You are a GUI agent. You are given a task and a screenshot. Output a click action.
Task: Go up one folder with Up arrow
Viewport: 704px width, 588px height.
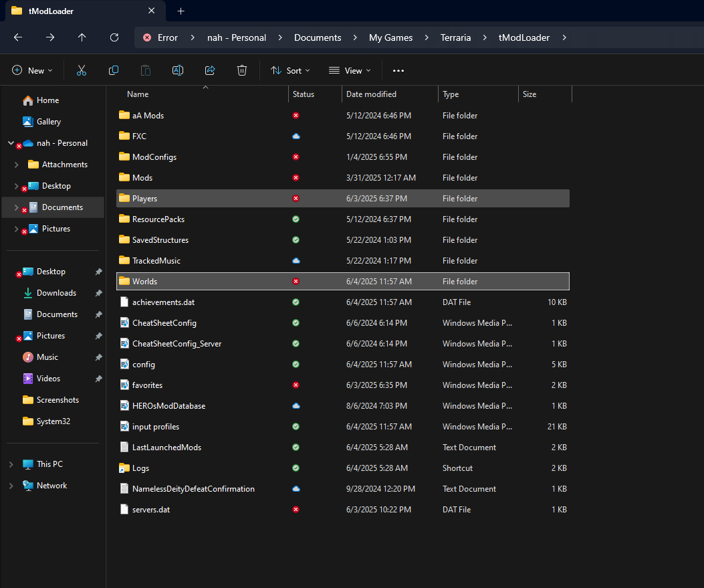tap(82, 37)
